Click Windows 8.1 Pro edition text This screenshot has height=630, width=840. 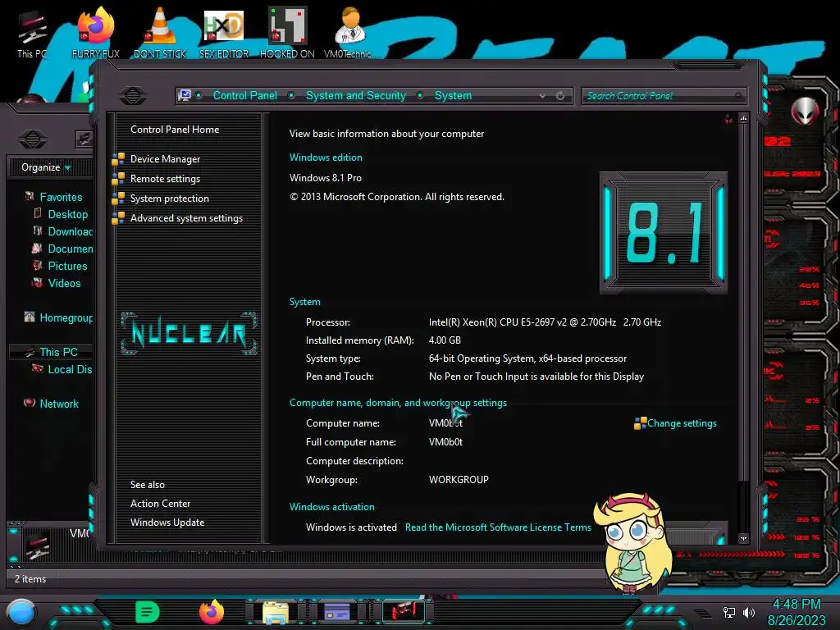pyautogui.click(x=325, y=178)
